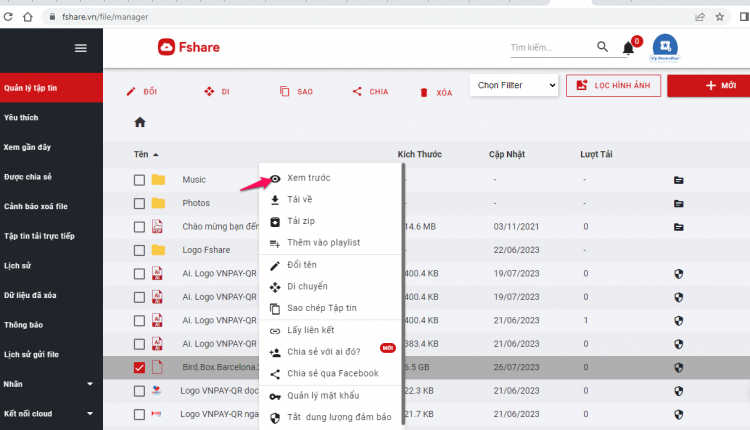Viewport: 750px width, 430px height.
Task: Choose Thêm vào playlist menu item
Action: click(x=331, y=243)
